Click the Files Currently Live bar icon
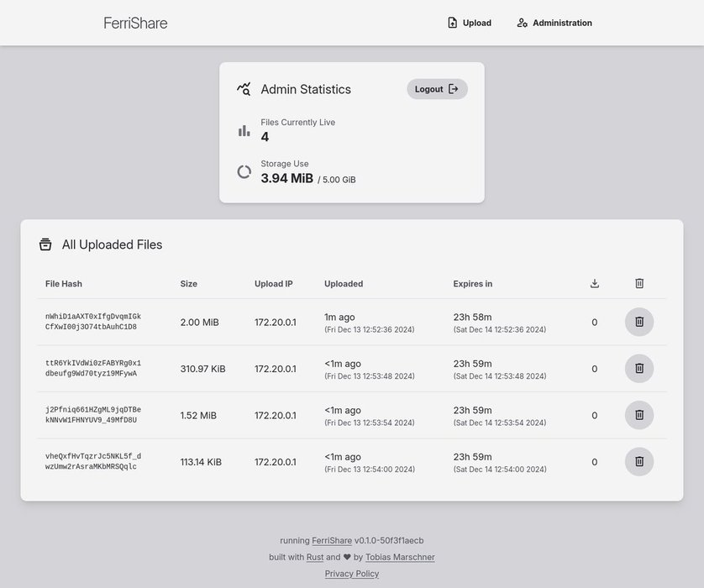The width and height of the screenshot is (704, 588). point(244,130)
